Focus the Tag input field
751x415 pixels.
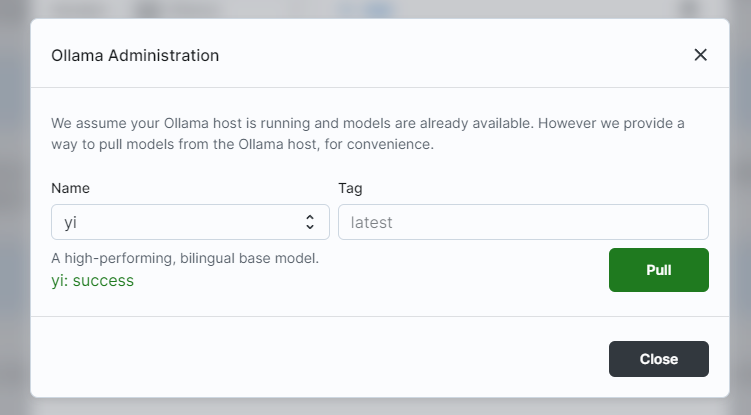point(523,222)
